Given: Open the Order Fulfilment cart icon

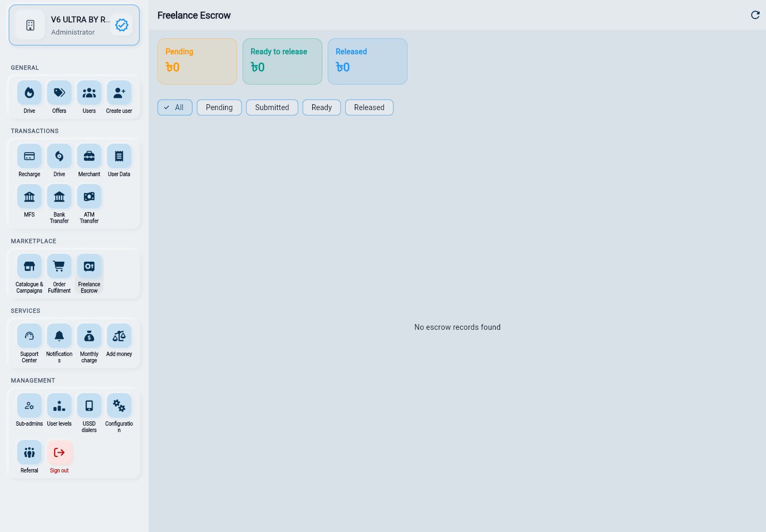Looking at the screenshot, I should point(59,267).
